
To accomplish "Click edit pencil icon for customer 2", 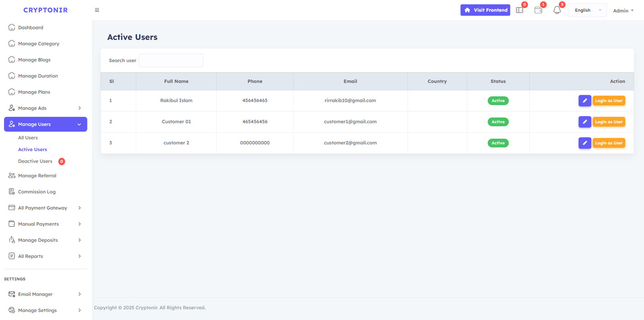I will (584, 143).
